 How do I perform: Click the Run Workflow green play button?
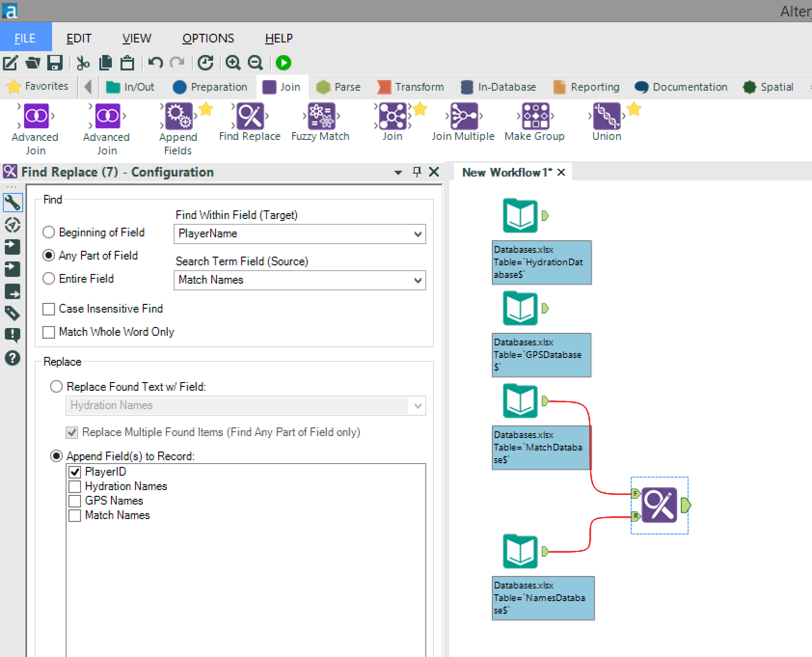[x=283, y=63]
